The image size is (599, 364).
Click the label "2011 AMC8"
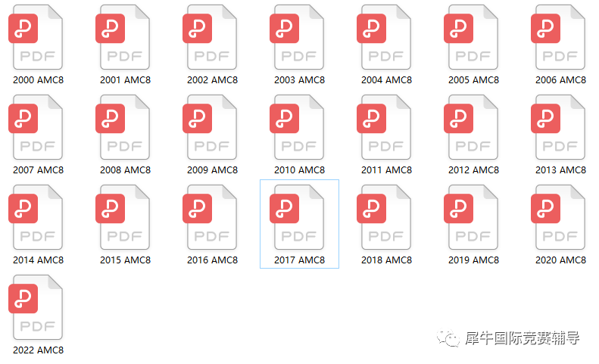click(x=387, y=170)
